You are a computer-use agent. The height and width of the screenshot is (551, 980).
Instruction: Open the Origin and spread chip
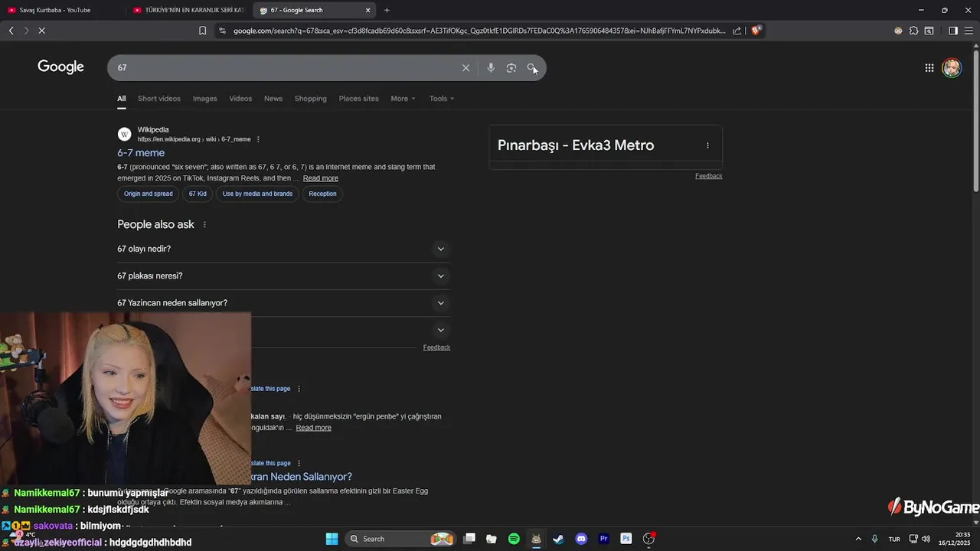pyautogui.click(x=149, y=194)
